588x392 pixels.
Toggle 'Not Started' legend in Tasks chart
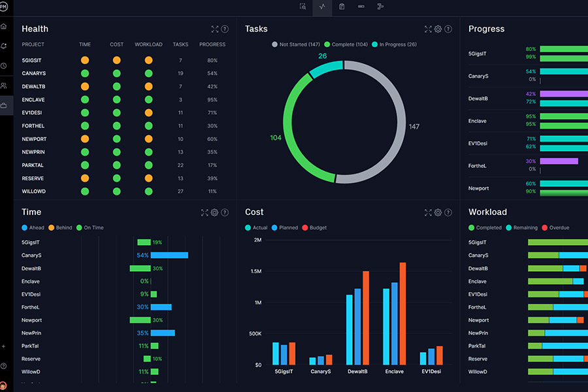tap(295, 44)
